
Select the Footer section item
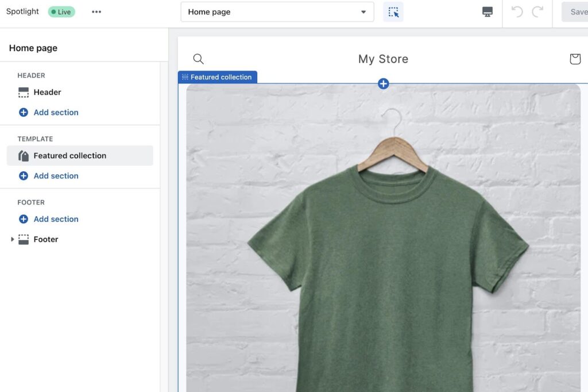pos(46,239)
